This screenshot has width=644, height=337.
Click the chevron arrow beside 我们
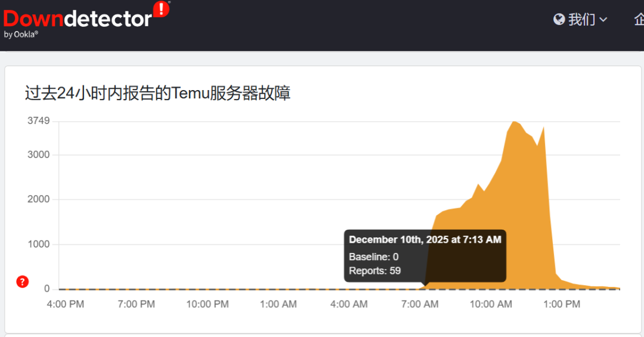pos(603,20)
